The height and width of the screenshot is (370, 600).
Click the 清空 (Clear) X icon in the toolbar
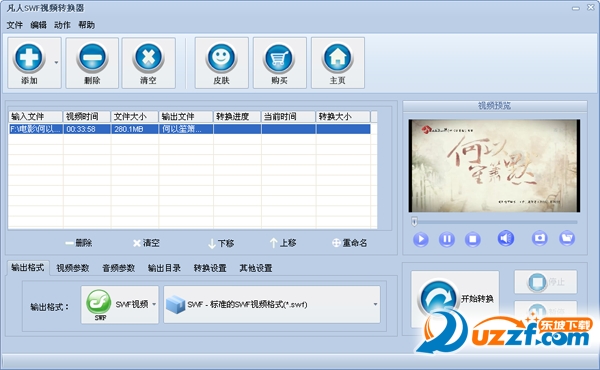(148, 58)
